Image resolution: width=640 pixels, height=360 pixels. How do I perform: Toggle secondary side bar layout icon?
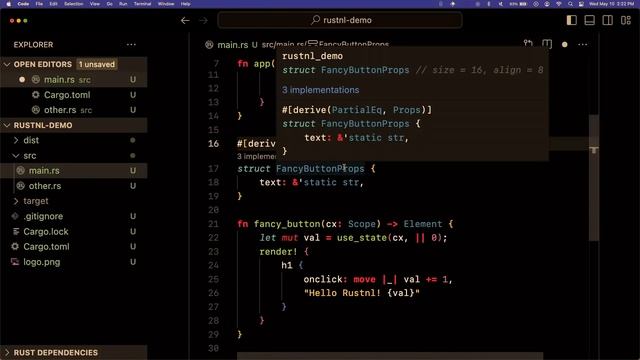tap(607, 20)
